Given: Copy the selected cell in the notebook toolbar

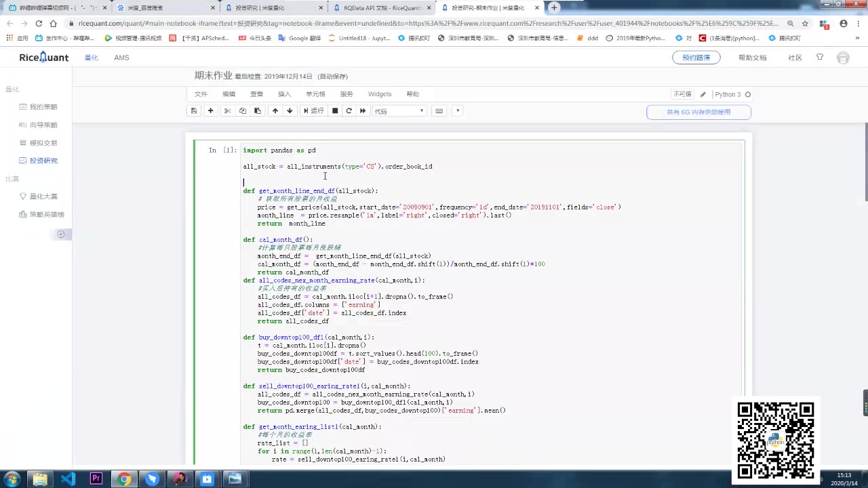Looking at the screenshot, I should (242, 110).
